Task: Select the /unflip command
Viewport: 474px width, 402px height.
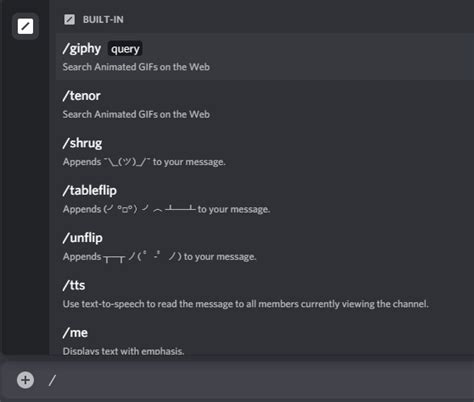Action: (265, 246)
